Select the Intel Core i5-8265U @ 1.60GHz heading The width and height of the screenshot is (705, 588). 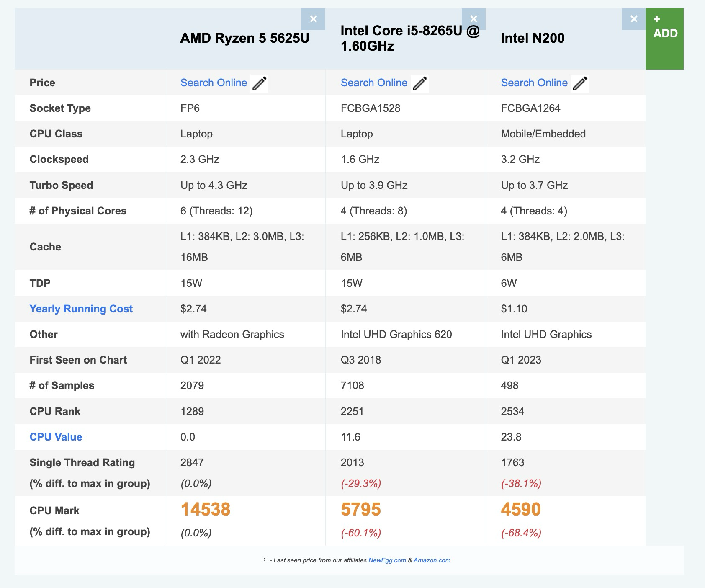(x=410, y=38)
